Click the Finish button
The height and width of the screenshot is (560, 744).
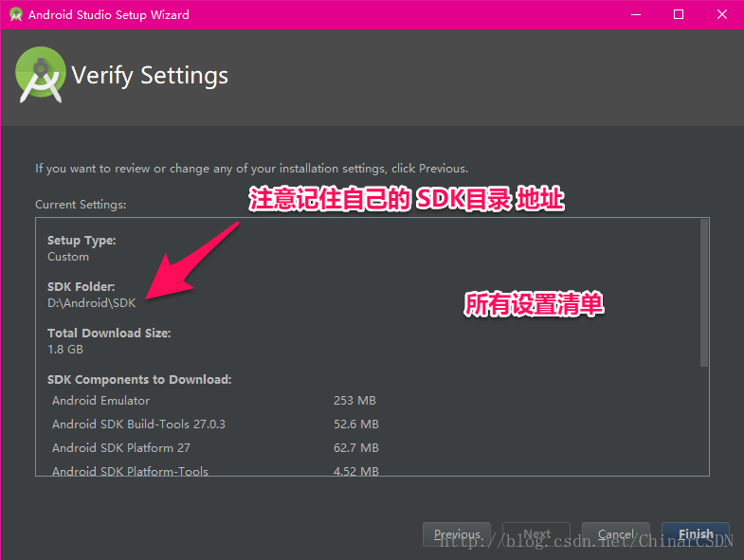[x=695, y=534]
